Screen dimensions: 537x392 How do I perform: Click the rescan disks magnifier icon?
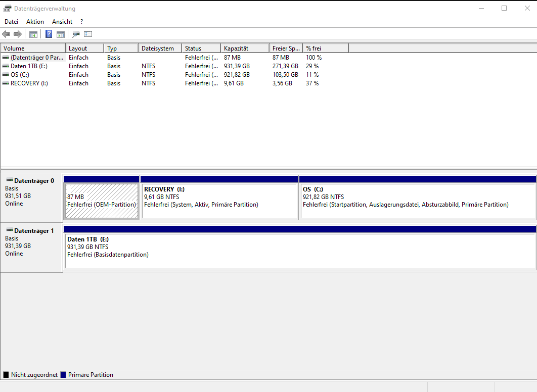point(76,34)
